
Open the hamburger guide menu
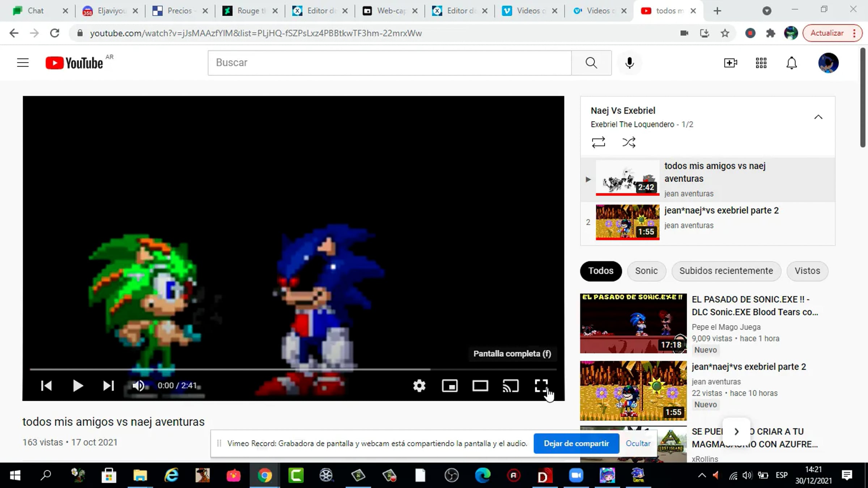(23, 63)
